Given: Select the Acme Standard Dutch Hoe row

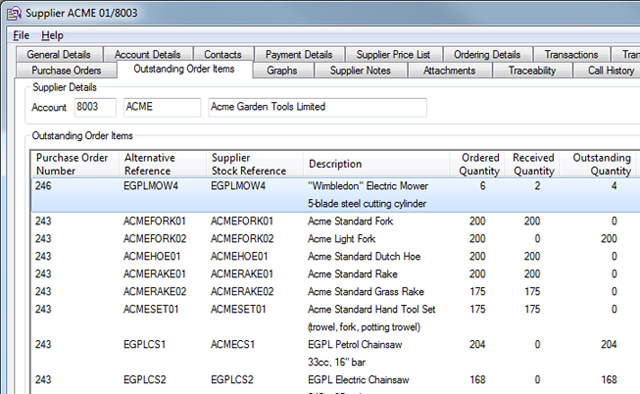Looking at the screenshot, I should 336,256.
